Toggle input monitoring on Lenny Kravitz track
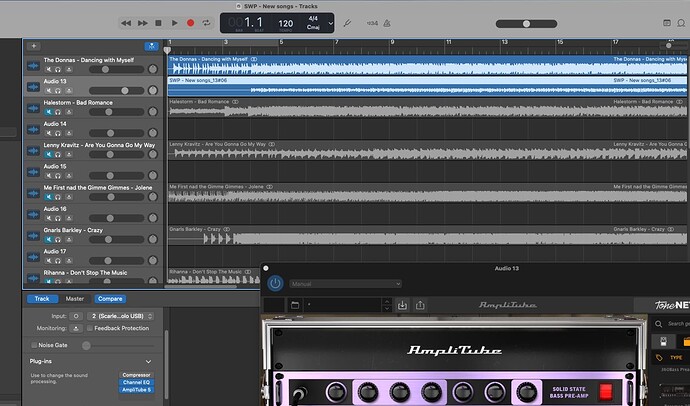This screenshot has width=690, height=406. [69, 154]
